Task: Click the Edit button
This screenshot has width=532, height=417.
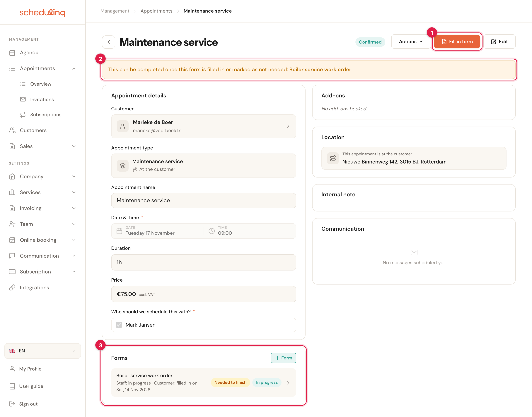Action: tap(499, 42)
